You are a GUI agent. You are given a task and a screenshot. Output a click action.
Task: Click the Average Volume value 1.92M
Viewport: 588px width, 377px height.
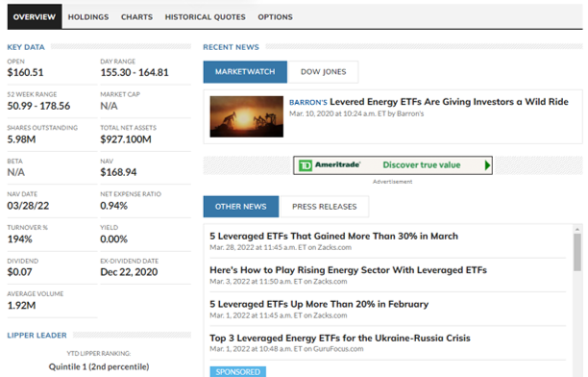click(x=21, y=305)
